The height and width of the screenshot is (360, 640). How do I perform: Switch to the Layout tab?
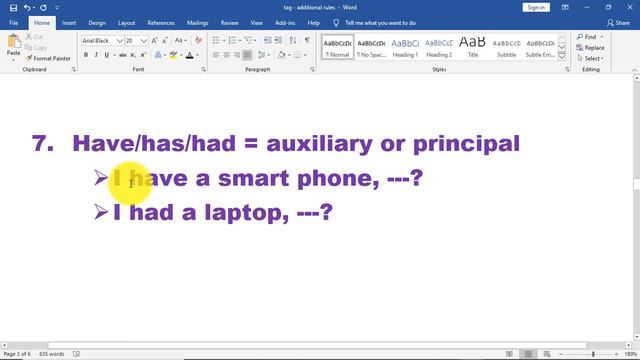click(x=127, y=23)
